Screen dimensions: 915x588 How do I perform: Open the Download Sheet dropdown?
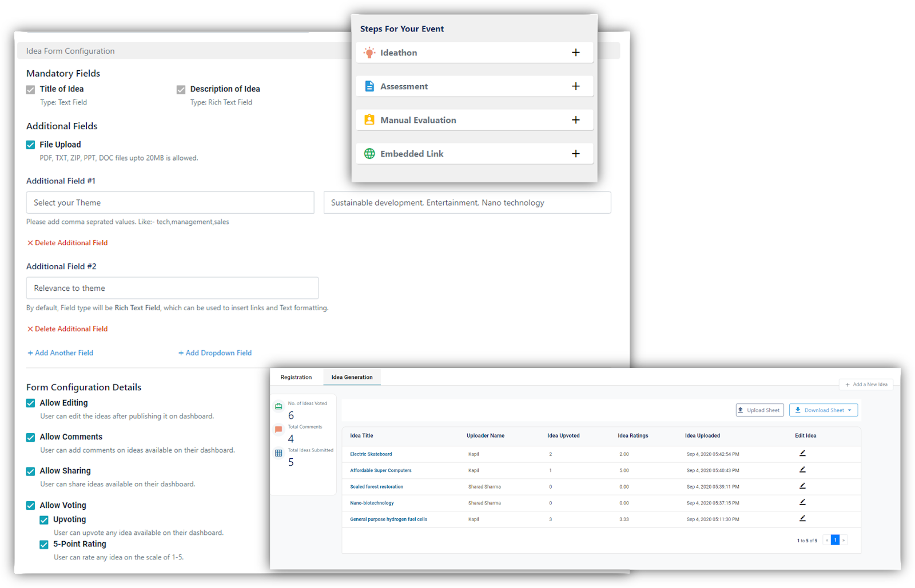click(x=823, y=410)
